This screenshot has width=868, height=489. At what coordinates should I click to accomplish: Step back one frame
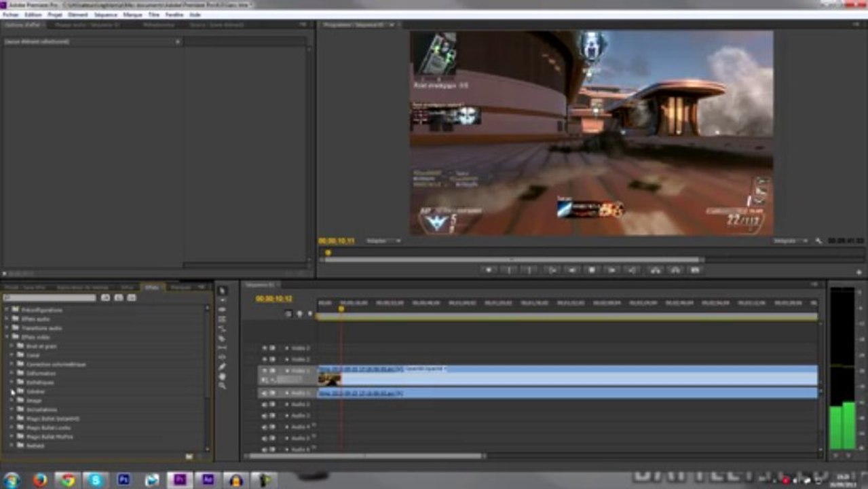click(571, 270)
